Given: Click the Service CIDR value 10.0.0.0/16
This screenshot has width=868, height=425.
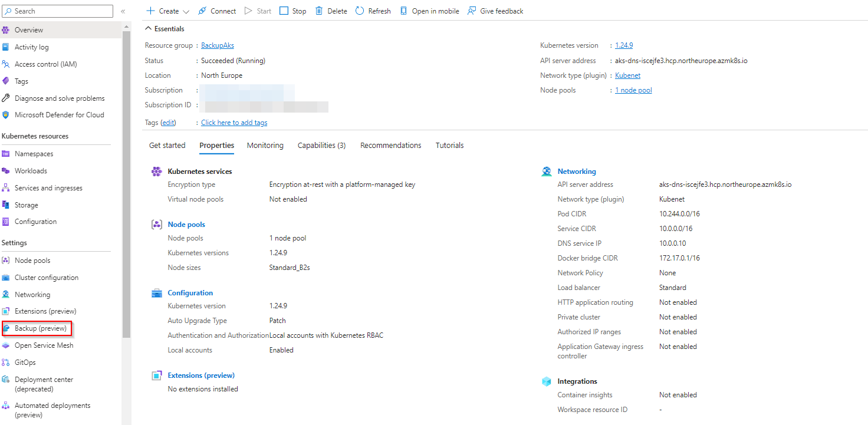Looking at the screenshot, I should [676, 229].
